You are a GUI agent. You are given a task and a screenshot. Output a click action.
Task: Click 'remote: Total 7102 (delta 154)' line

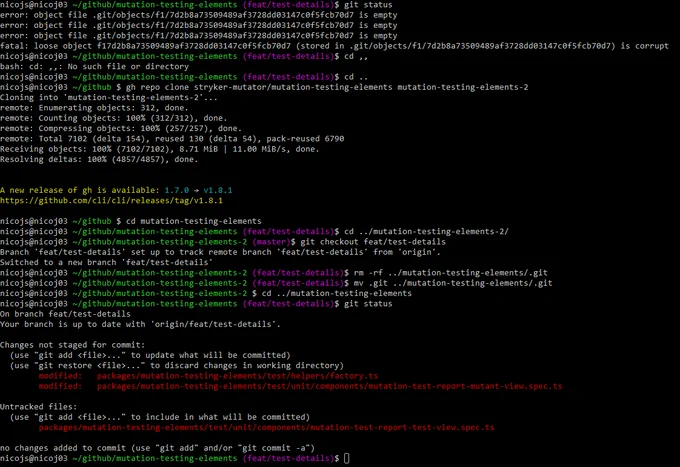[x=172, y=139]
